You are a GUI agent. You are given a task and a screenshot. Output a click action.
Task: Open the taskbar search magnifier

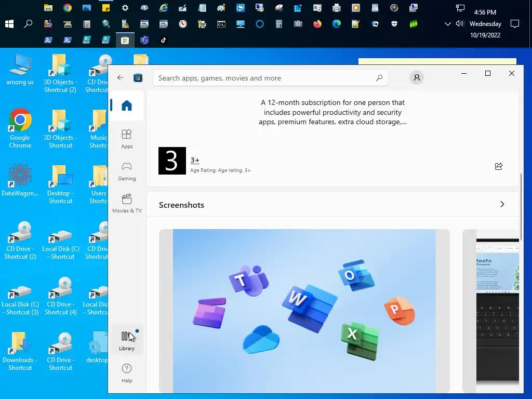click(28, 24)
